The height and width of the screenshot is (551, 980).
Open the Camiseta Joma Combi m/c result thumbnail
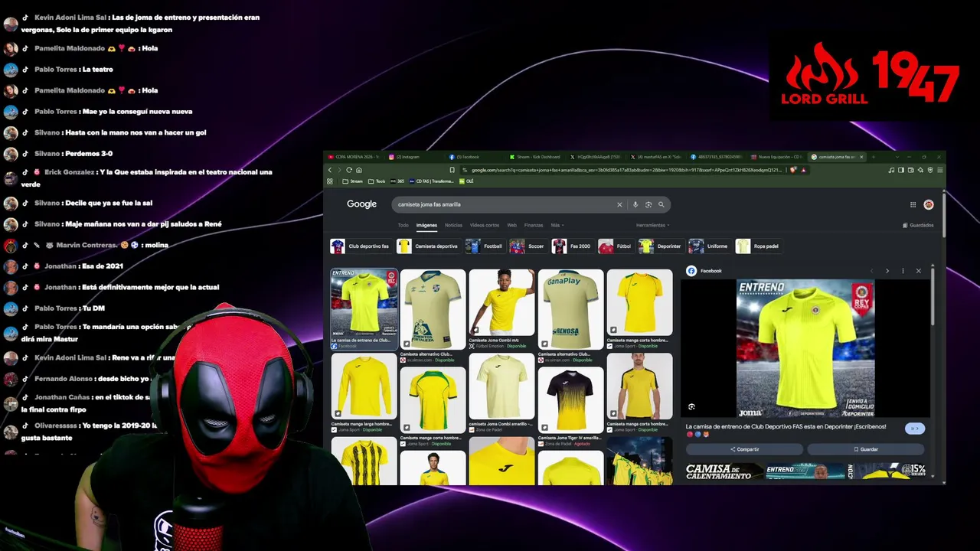(x=501, y=303)
